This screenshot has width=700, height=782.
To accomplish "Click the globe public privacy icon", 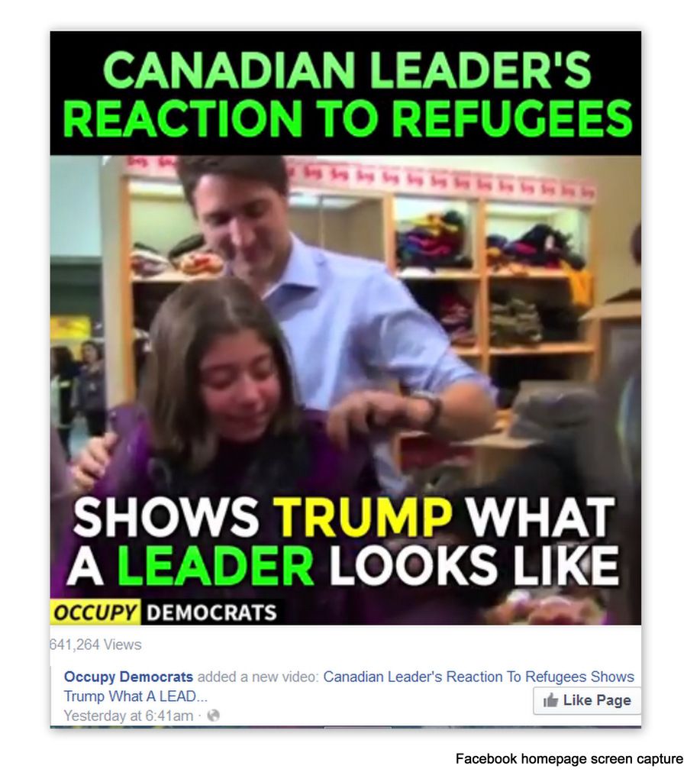I will click(214, 716).
